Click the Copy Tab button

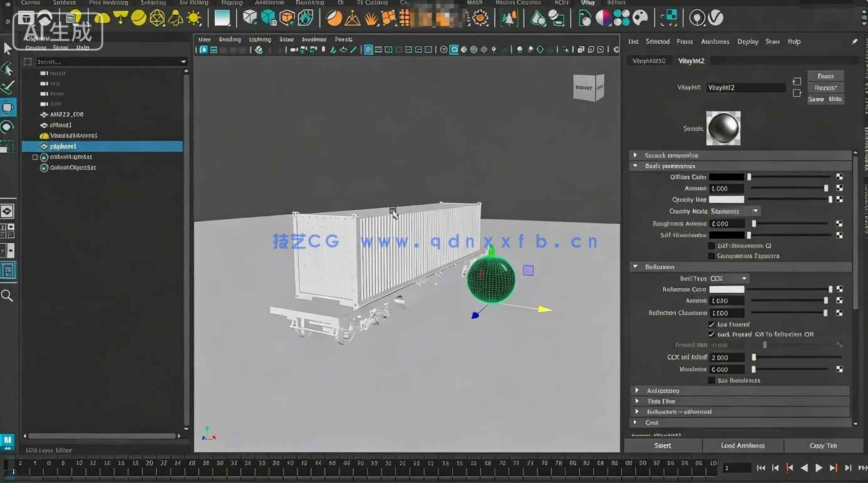point(822,445)
